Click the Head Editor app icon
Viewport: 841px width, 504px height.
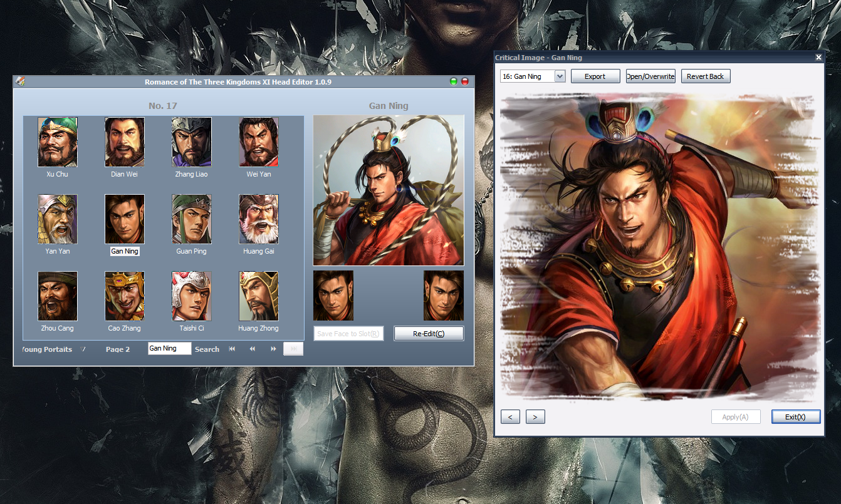[20, 81]
